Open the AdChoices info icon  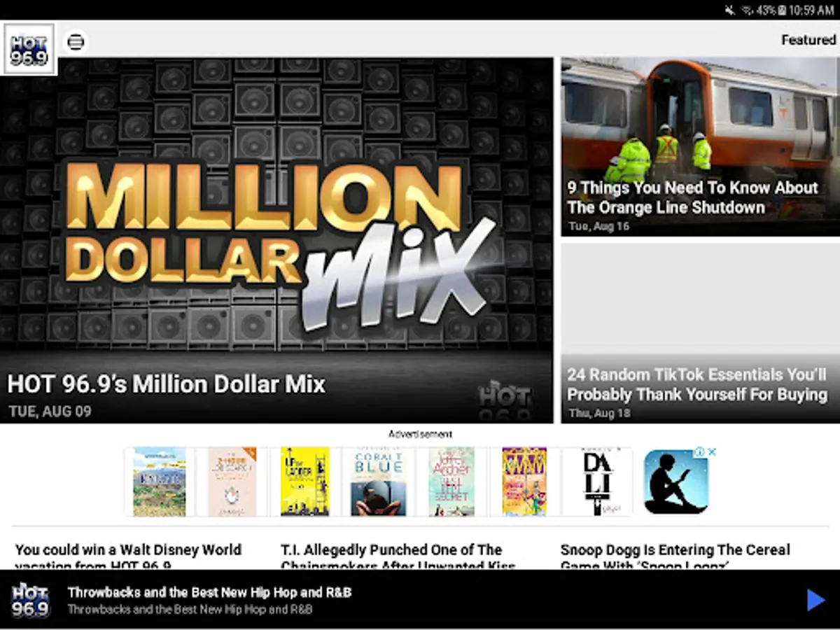coord(700,452)
